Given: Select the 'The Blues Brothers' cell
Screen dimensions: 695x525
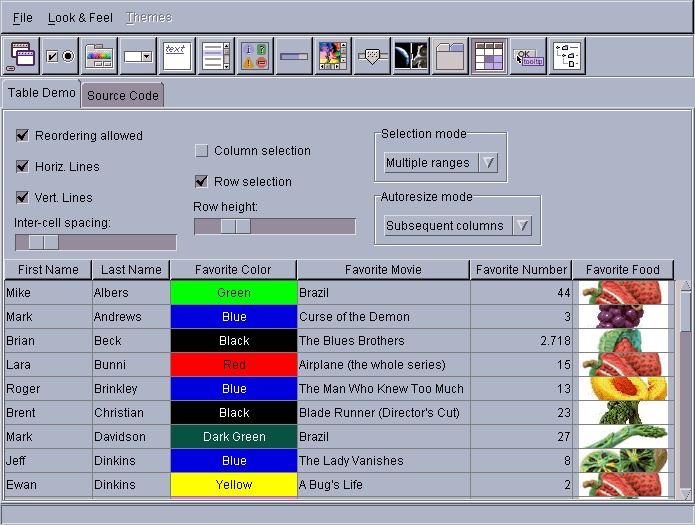Looking at the screenshot, I should click(383, 341).
